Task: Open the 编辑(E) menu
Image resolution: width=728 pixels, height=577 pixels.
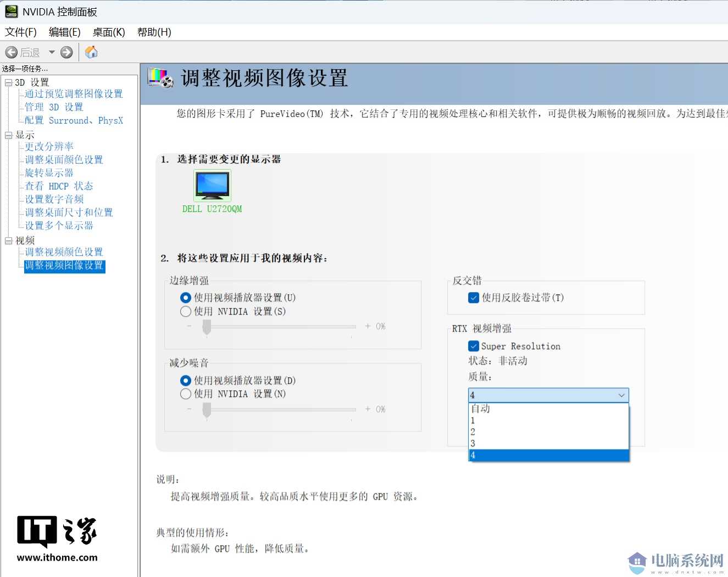Action: pyautogui.click(x=65, y=32)
